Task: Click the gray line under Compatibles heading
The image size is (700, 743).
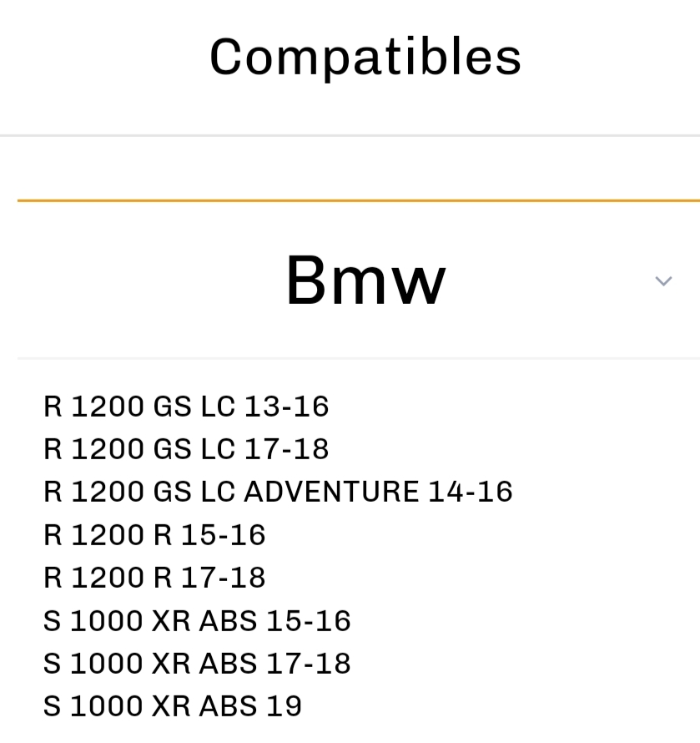Action: 350,135
